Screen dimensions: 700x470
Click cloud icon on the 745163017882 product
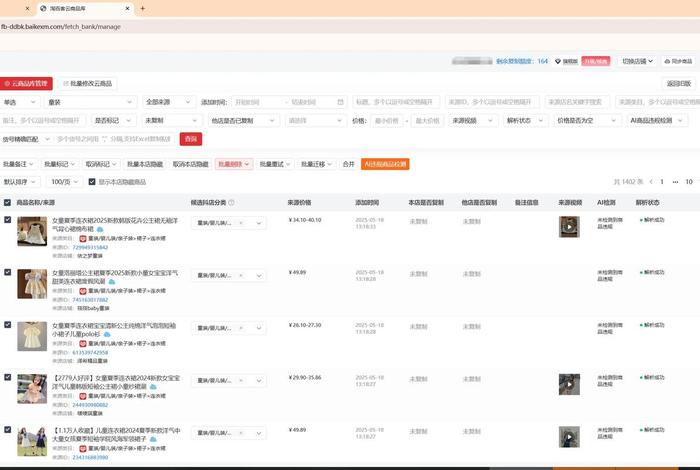[112, 282]
